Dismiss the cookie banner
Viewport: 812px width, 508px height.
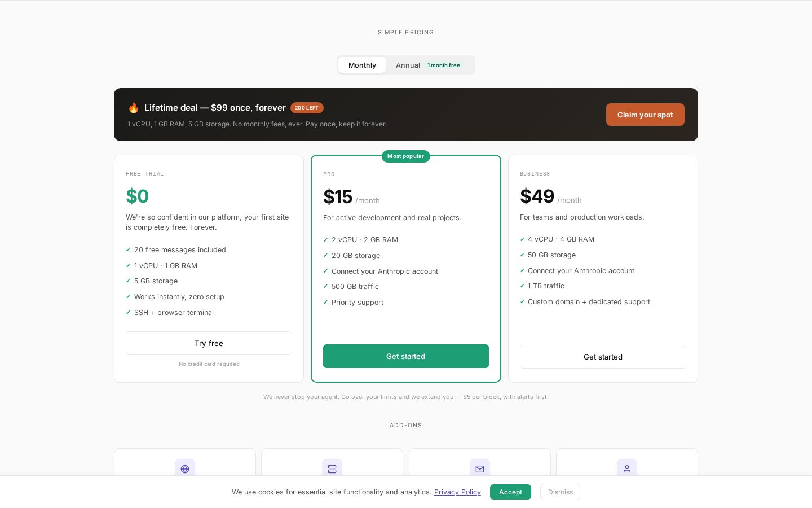click(560, 492)
